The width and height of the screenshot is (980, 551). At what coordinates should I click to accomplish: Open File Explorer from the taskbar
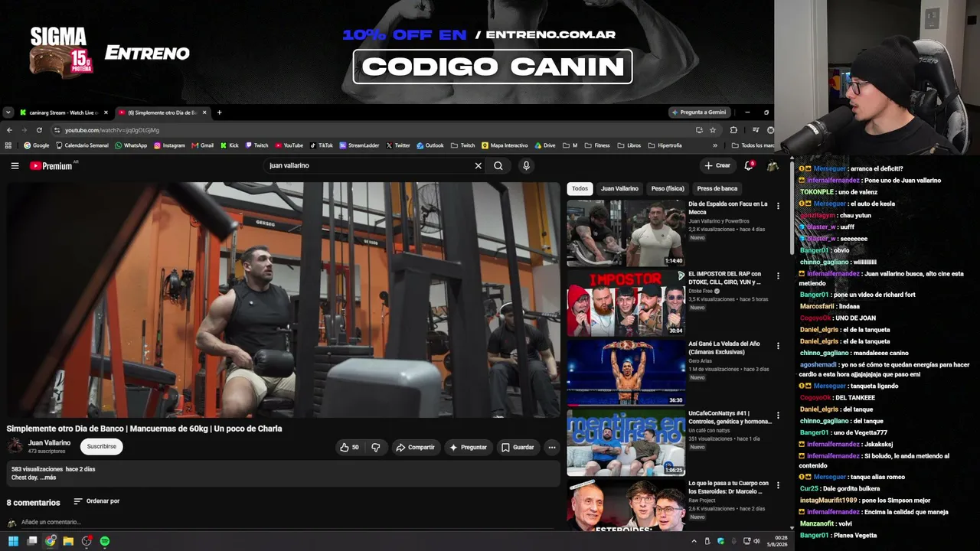pos(68,541)
